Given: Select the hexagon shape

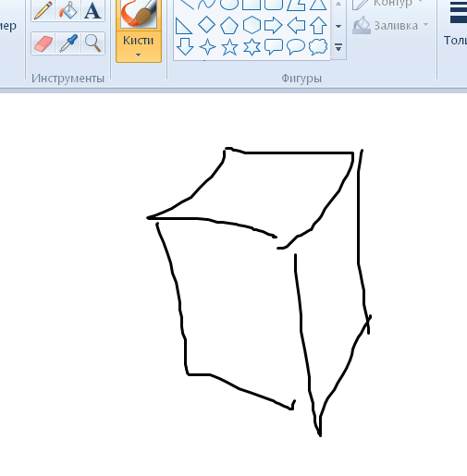Looking at the screenshot, I should point(252,25).
